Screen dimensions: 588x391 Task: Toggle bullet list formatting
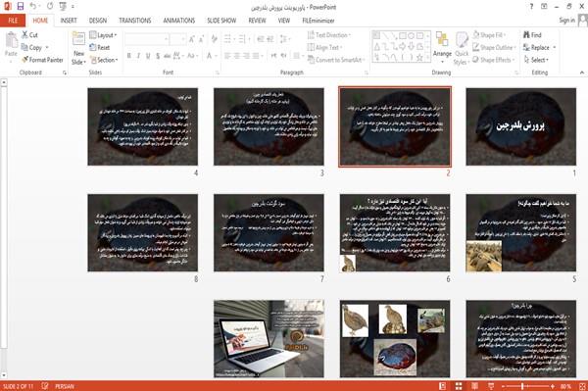[227, 39]
